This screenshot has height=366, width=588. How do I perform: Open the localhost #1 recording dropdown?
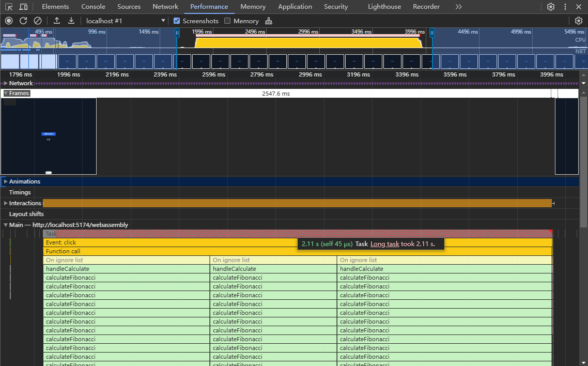[x=126, y=21]
